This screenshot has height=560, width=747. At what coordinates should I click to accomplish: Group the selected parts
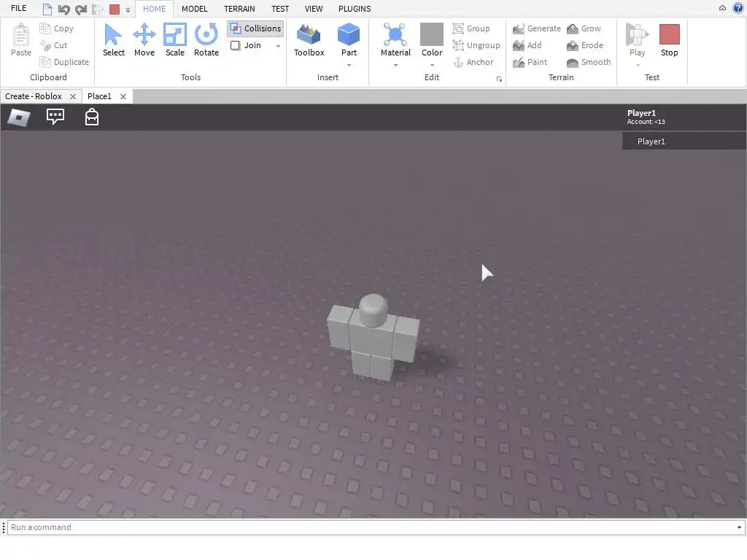471,28
